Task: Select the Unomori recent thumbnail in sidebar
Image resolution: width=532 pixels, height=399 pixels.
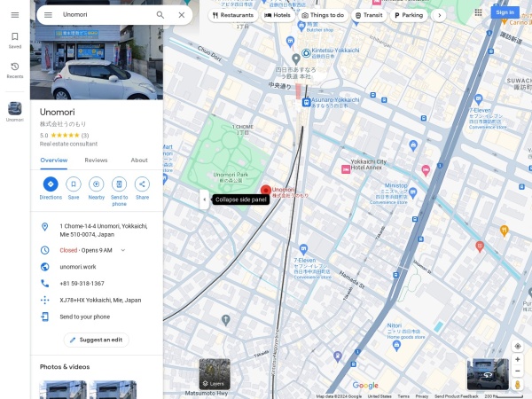Action: click(14, 112)
